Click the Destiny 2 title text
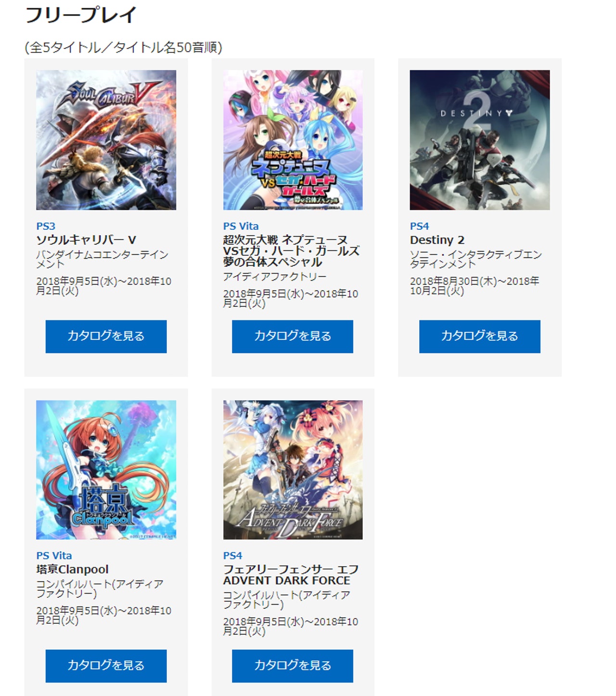This screenshot has height=696, width=616. (x=437, y=240)
